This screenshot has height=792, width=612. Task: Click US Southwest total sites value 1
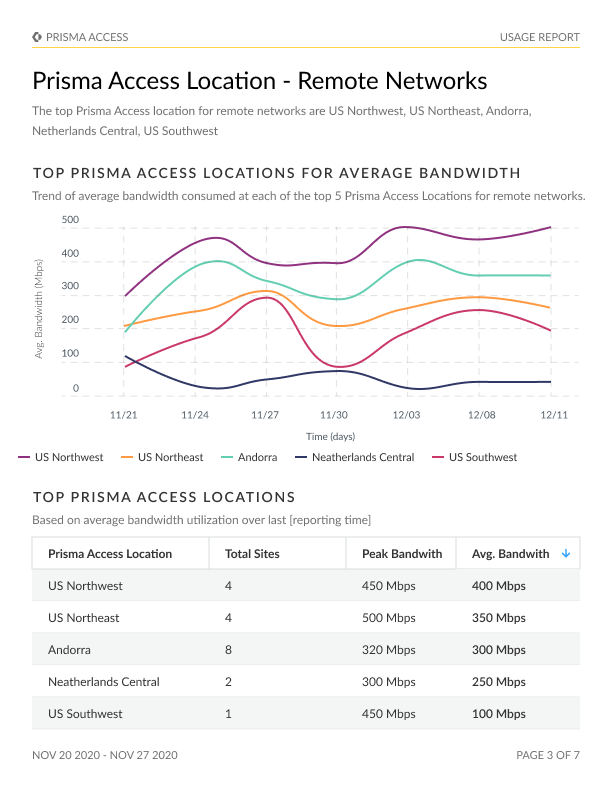(x=228, y=714)
